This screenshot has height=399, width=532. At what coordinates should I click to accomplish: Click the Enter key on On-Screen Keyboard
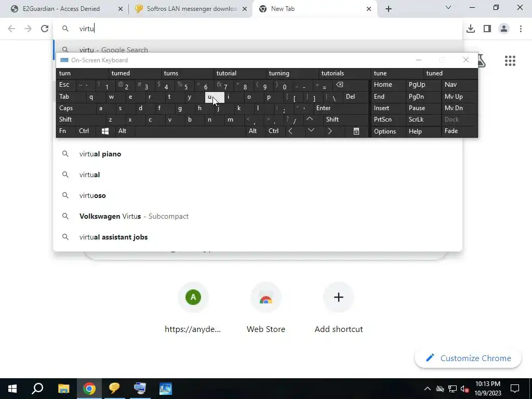click(x=341, y=108)
